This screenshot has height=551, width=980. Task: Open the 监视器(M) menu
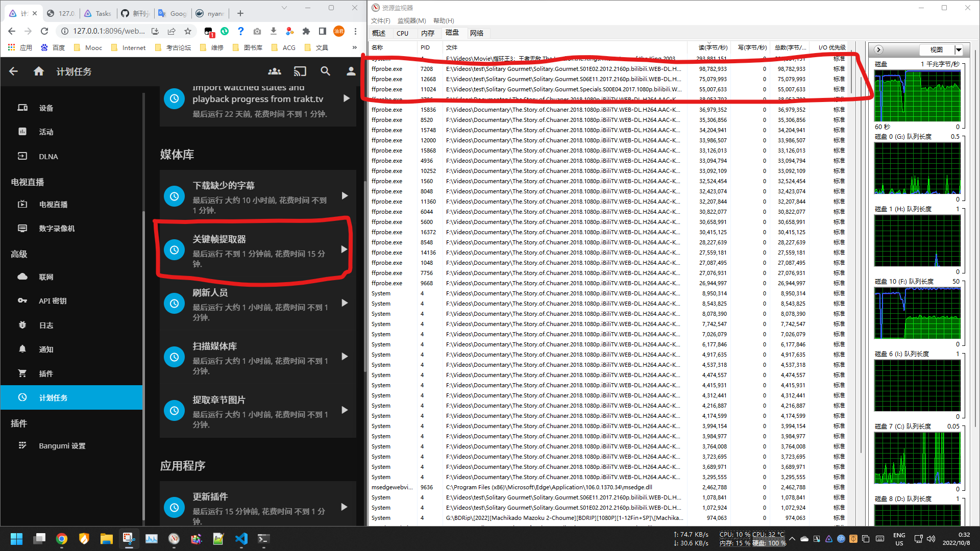(411, 21)
